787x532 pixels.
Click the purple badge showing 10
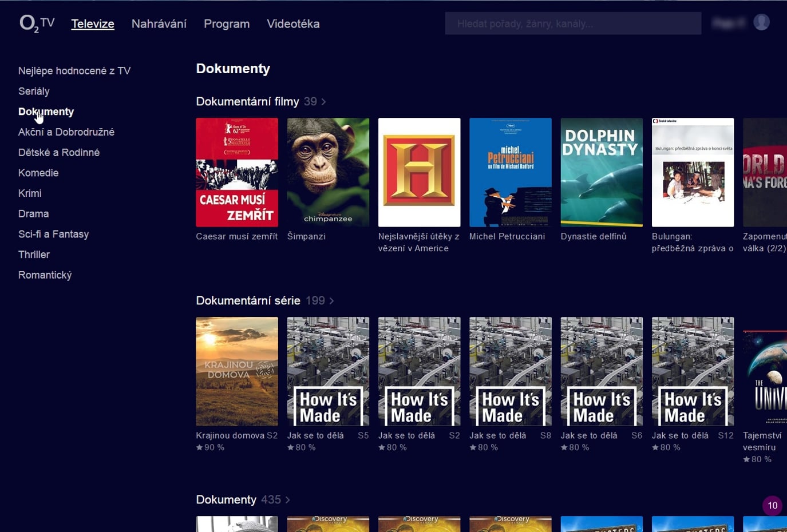772,505
